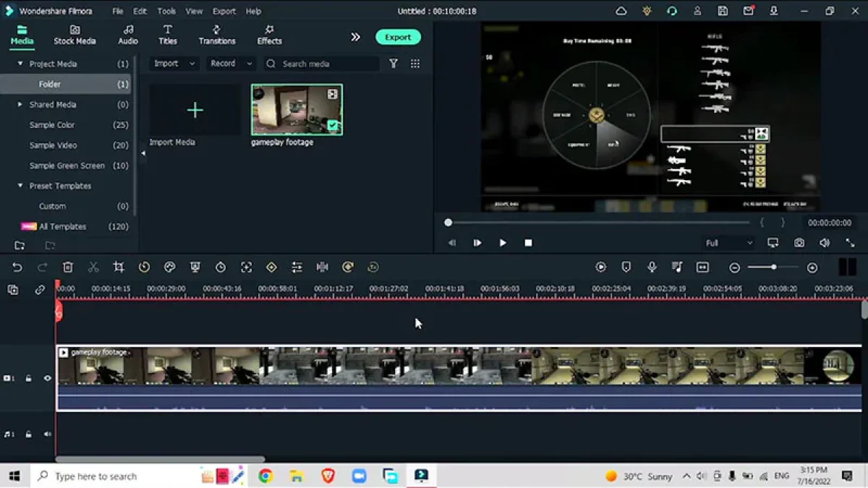Take a snapshot with the camera icon
The width and height of the screenshot is (868, 488).
[799, 243]
